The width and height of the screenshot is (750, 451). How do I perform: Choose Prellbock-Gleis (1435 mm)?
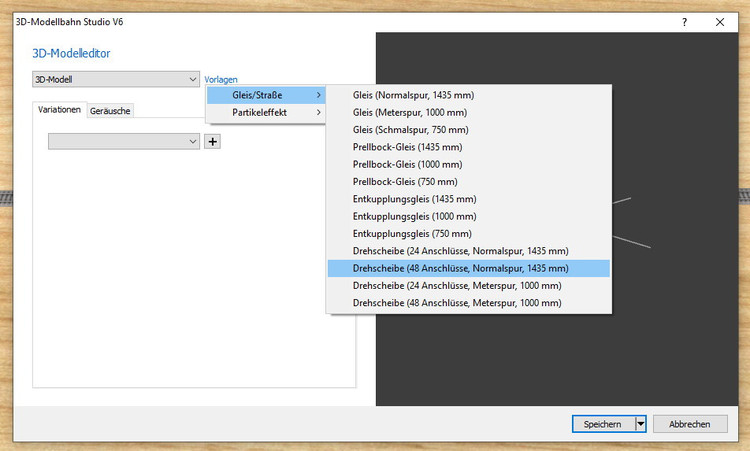469,147
